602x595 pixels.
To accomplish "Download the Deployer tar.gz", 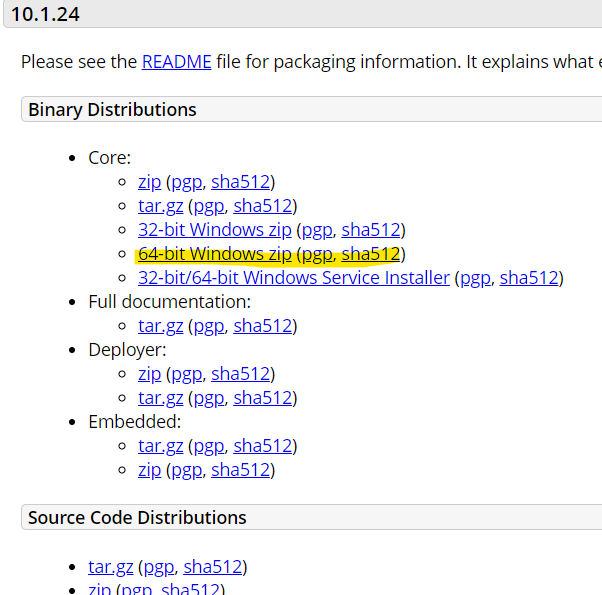I will coord(160,398).
